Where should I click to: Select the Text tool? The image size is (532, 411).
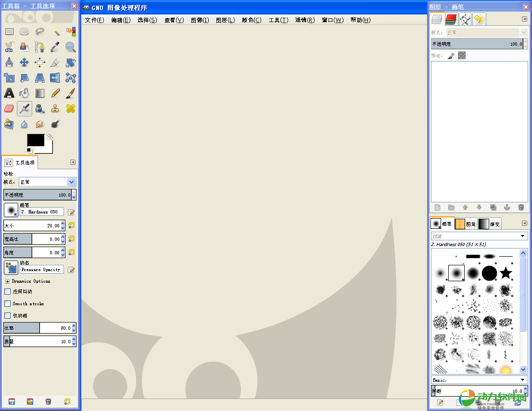coord(9,93)
